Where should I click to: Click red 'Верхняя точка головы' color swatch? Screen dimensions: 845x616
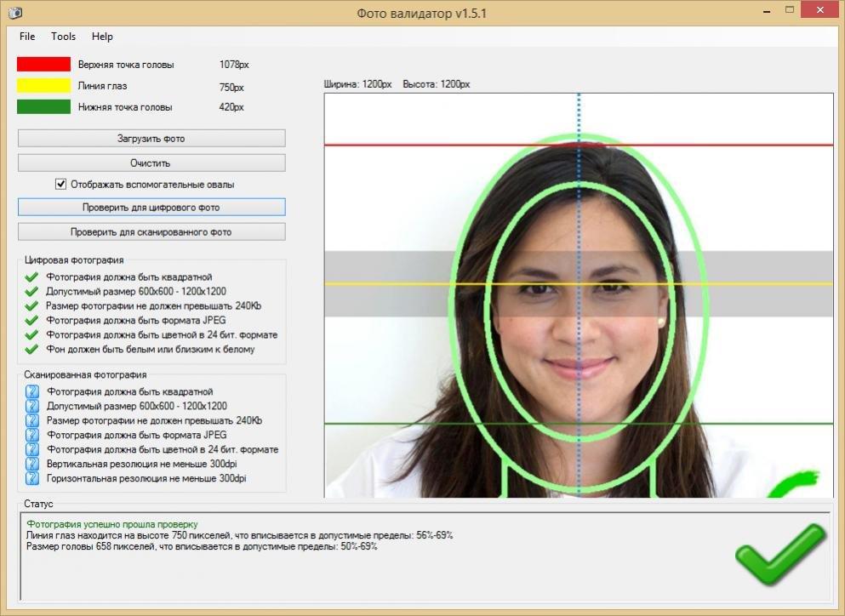43,64
